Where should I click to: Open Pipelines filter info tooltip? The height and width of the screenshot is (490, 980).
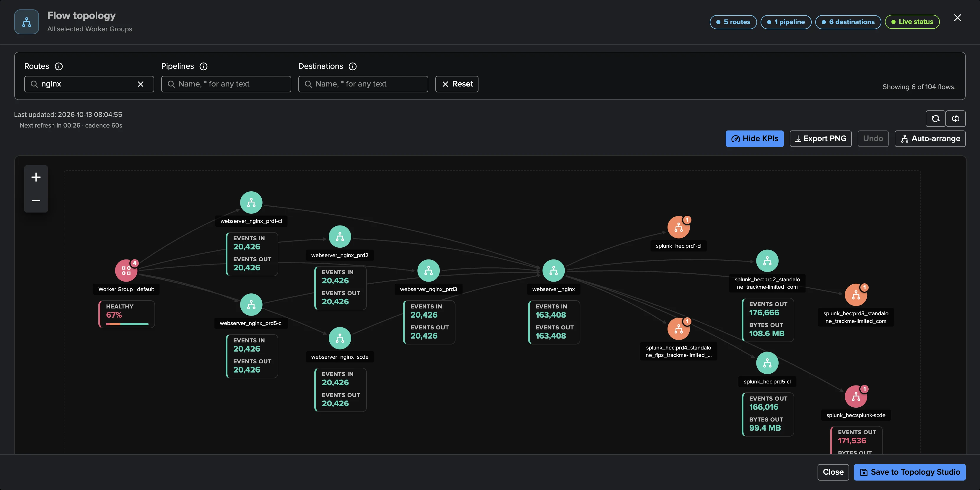pos(204,66)
